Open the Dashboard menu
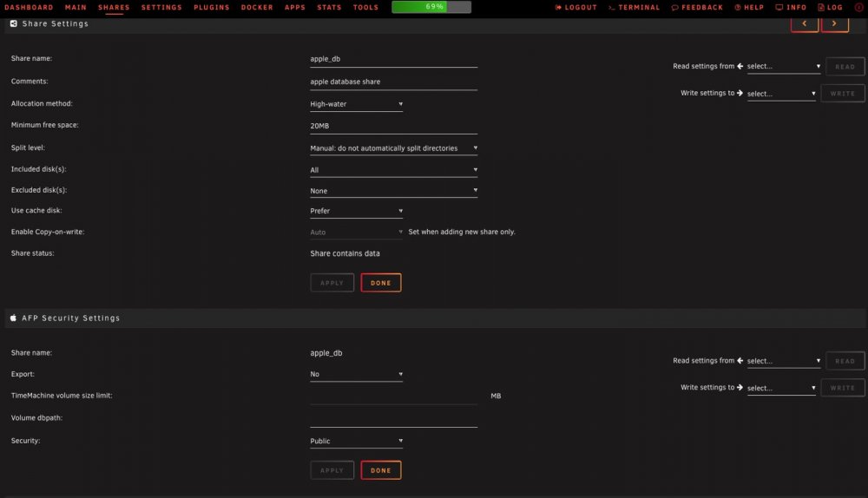The height and width of the screenshot is (498, 868). click(29, 7)
